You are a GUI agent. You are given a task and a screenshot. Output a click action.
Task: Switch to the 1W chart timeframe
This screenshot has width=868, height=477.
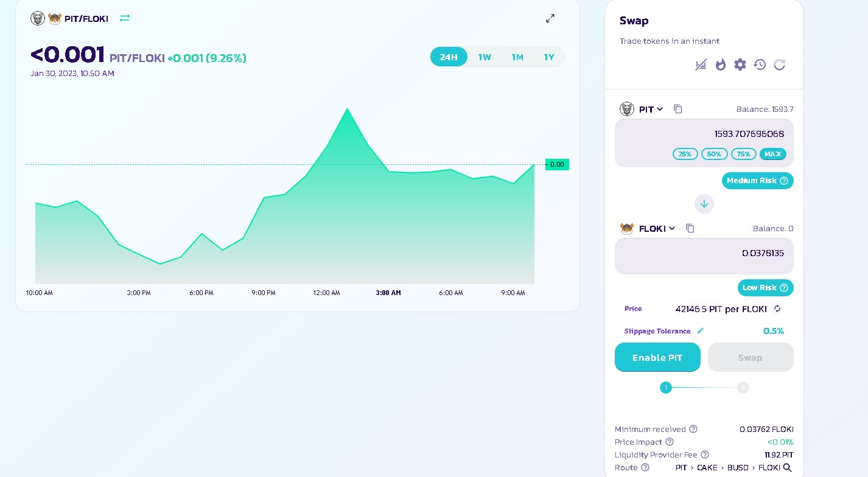[x=485, y=57]
